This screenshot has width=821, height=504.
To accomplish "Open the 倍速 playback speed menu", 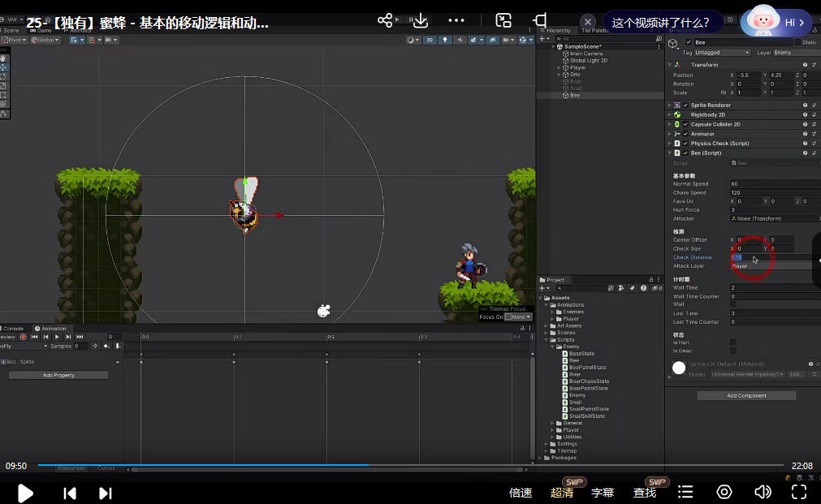I will click(521, 493).
